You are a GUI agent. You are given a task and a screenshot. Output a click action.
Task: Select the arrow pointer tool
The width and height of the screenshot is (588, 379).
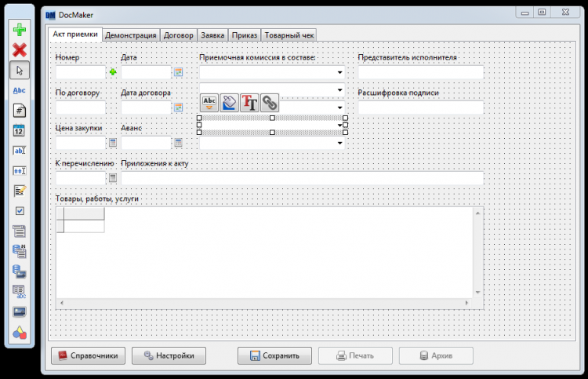pyautogui.click(x=20, y=70)
